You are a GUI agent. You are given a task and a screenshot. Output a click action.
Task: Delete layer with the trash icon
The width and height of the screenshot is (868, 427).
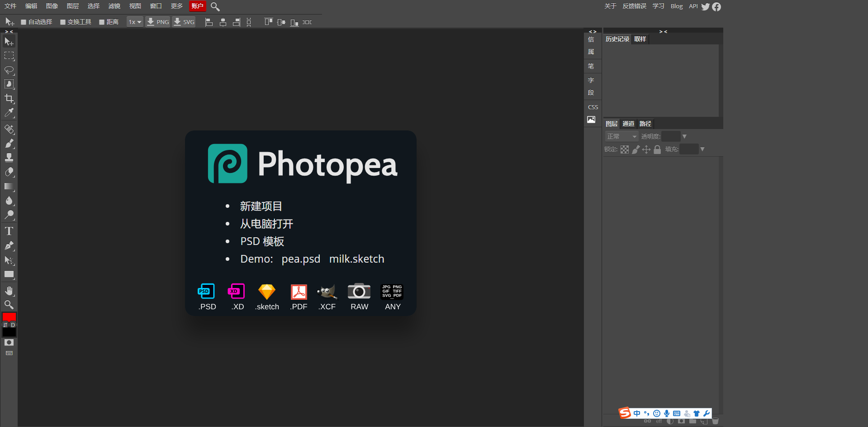tap(716, 421)
